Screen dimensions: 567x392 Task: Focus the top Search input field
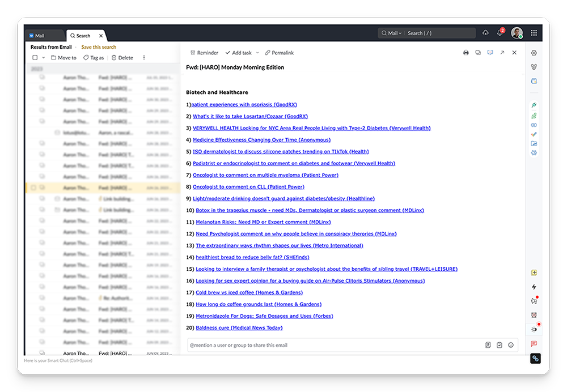point(439,33)
